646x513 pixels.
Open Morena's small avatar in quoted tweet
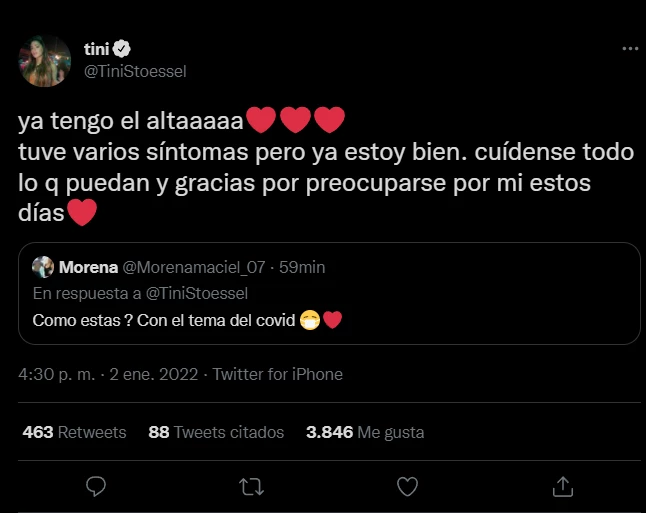tap(43, 267)
